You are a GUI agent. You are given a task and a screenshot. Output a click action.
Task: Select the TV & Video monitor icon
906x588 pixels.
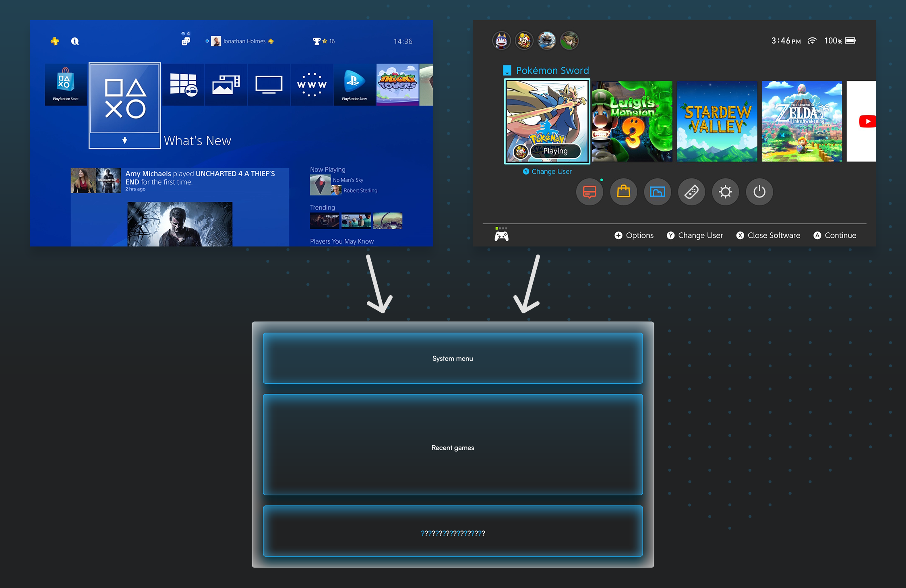269,85
